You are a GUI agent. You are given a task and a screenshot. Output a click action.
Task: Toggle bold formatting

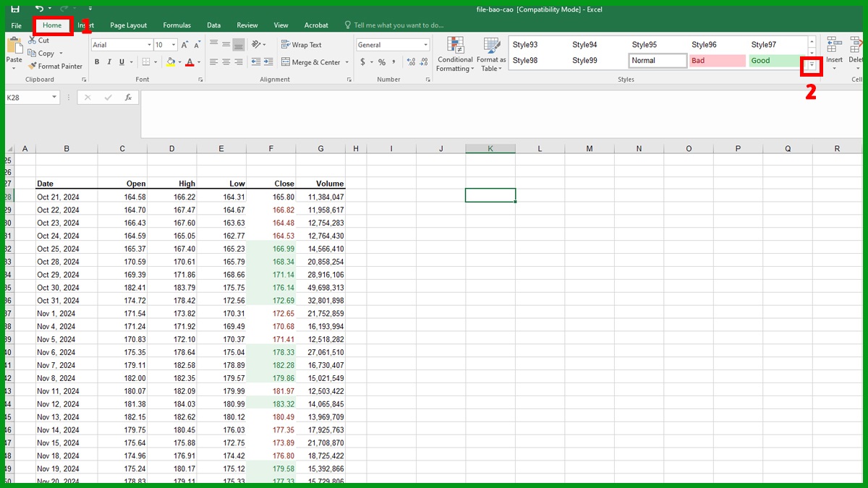[96, 62]
